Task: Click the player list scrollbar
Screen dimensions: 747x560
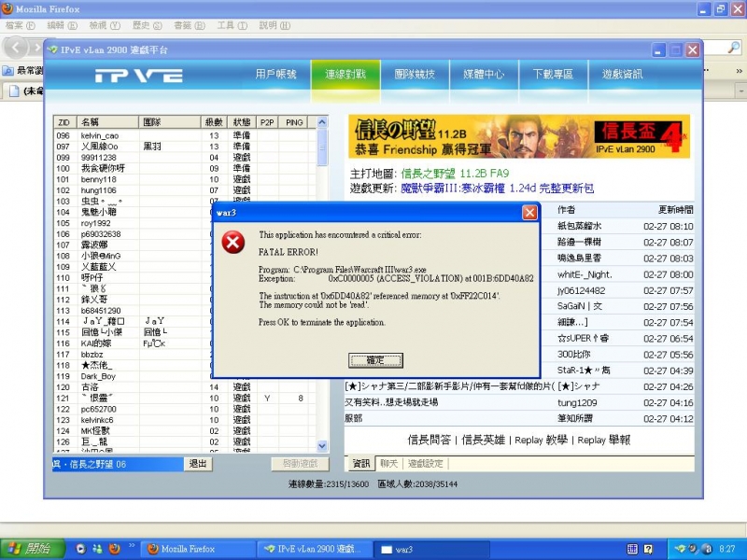Action: (321, 280)
